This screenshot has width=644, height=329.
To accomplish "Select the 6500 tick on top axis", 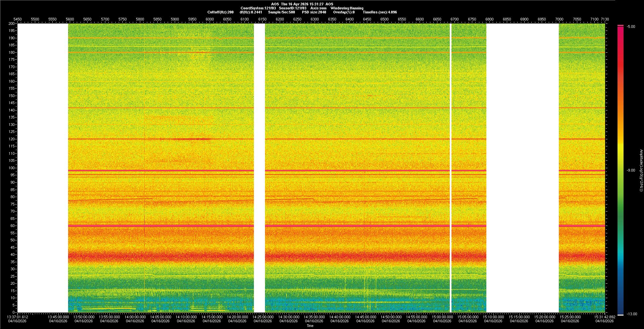I will [x=384, y=19].
